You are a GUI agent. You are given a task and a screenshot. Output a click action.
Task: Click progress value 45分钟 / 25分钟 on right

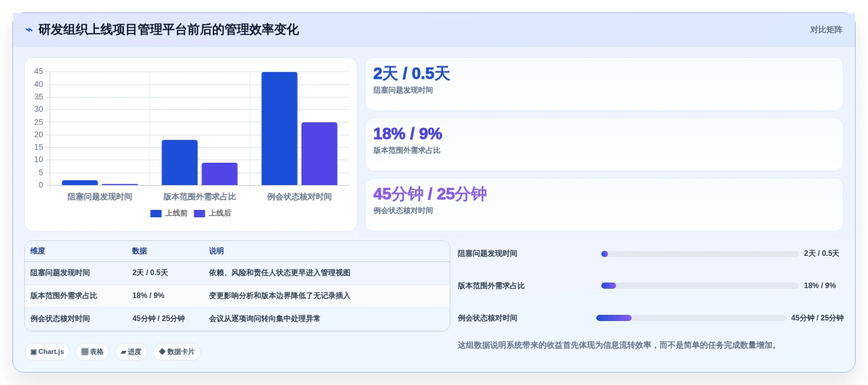tap(817, 318)
